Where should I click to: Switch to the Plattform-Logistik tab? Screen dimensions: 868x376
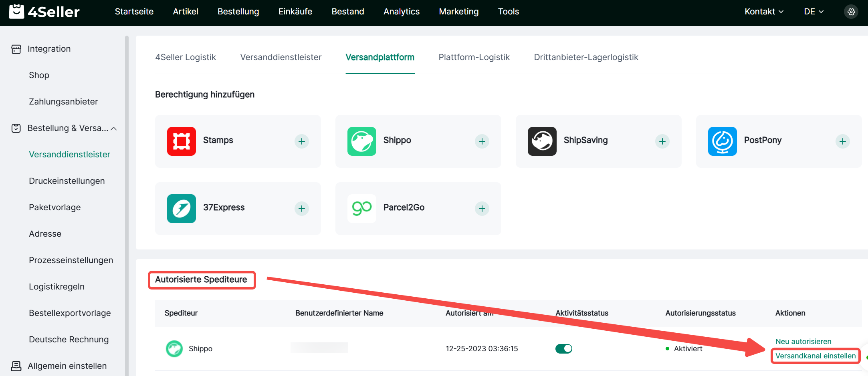(474, 57)
